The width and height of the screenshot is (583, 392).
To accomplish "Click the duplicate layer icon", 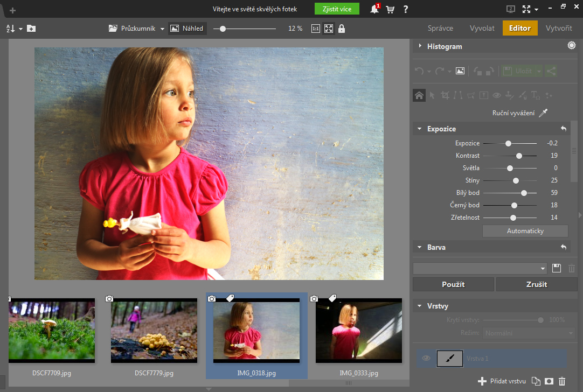I will (x=536, y=381).
